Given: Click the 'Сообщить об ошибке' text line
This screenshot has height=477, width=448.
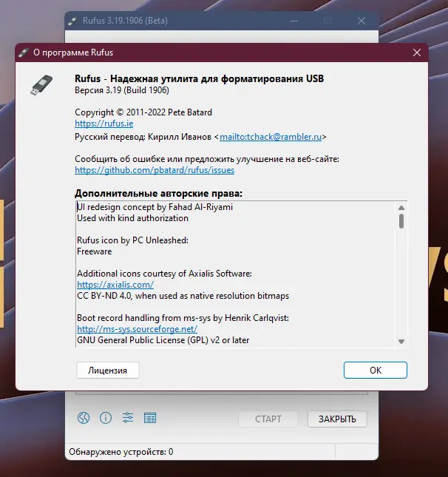Looking at the screenshot, I should click(207, 159).
